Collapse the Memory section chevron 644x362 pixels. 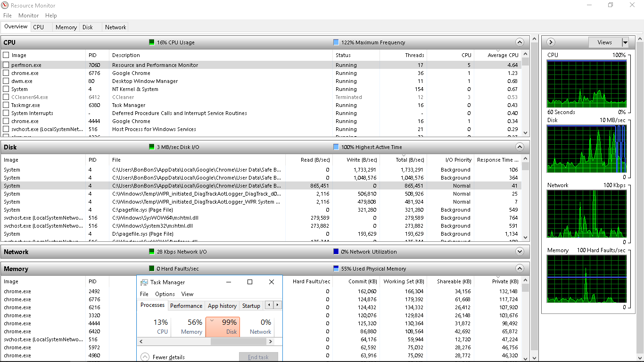pyautogui.click(x=520, y=268)
